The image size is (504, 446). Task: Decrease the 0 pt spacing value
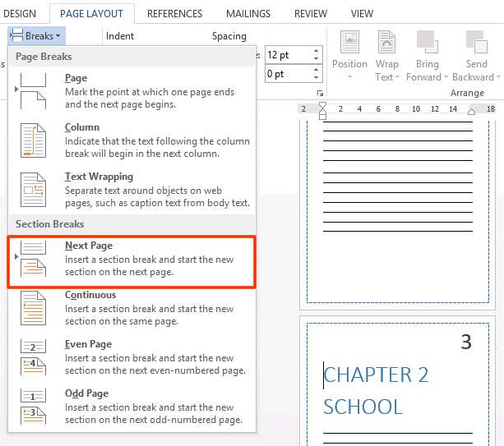point(317,79)
